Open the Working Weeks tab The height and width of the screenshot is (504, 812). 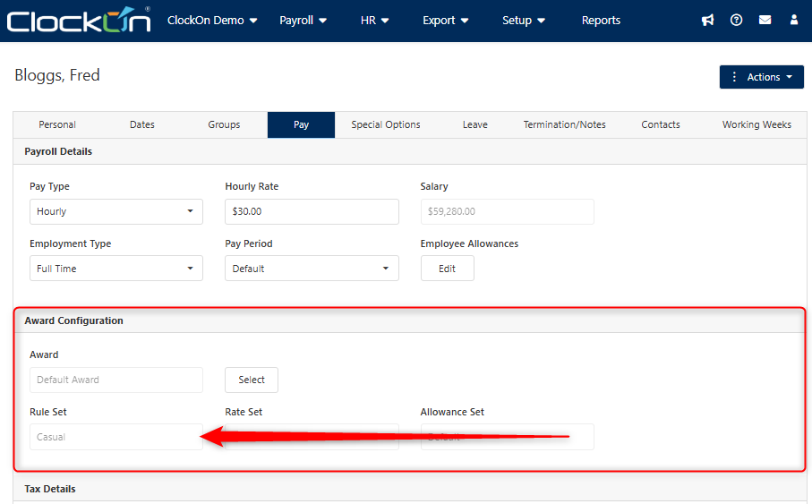pos(756,124)
